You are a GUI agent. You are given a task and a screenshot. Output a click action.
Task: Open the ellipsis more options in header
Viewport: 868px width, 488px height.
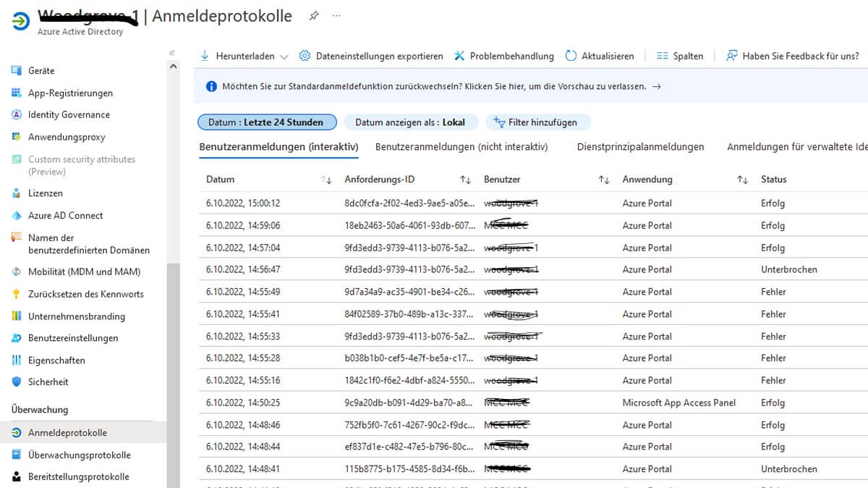click(x=336, y=16)
